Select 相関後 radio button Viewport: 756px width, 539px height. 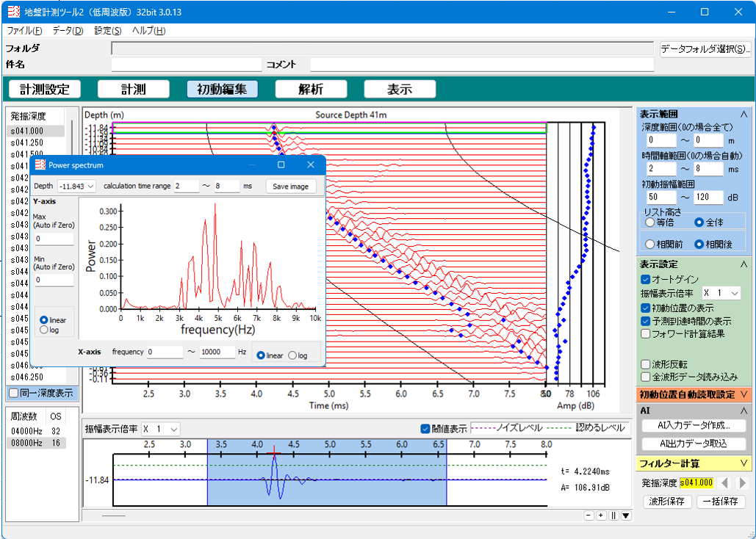pyautogui.click(x=699, y=245)
